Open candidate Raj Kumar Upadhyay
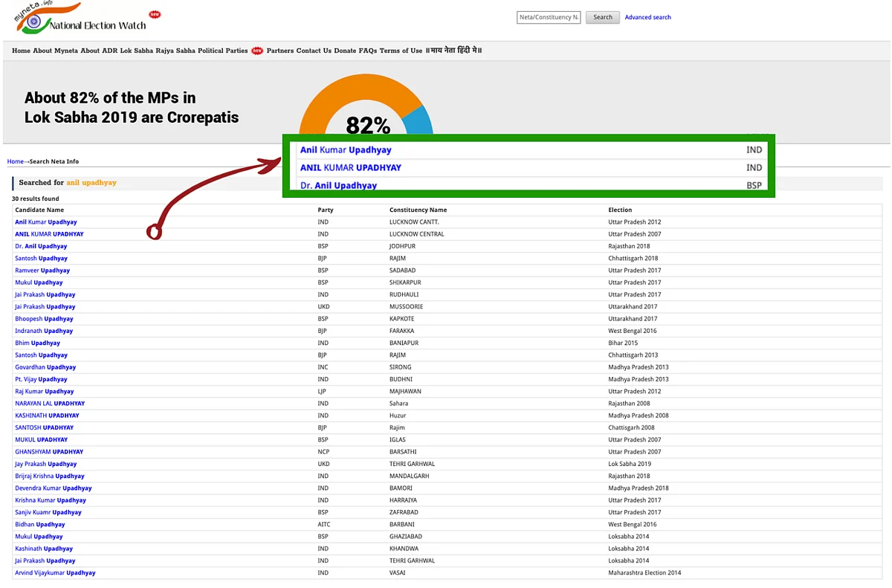The image size is (892, 588). pyautogui.click(x=45, y=392)
